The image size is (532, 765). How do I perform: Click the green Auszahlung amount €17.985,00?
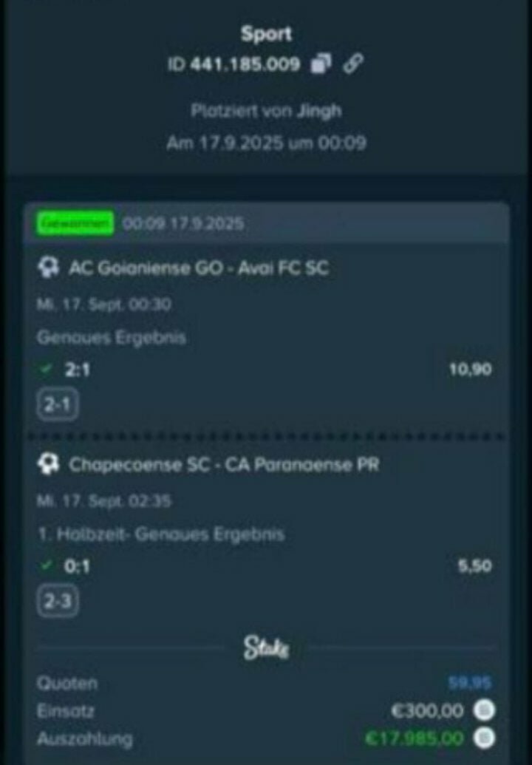point(414,738)
